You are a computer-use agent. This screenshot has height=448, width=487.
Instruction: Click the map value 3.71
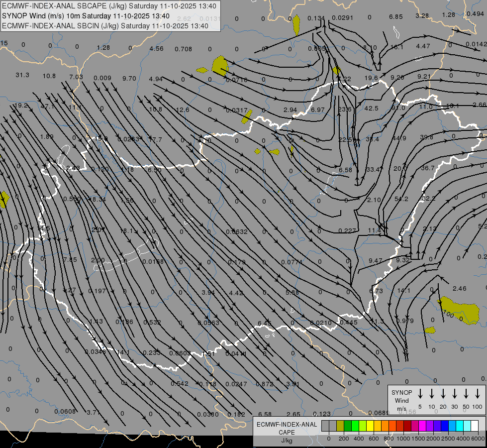[x=93, y=412]
